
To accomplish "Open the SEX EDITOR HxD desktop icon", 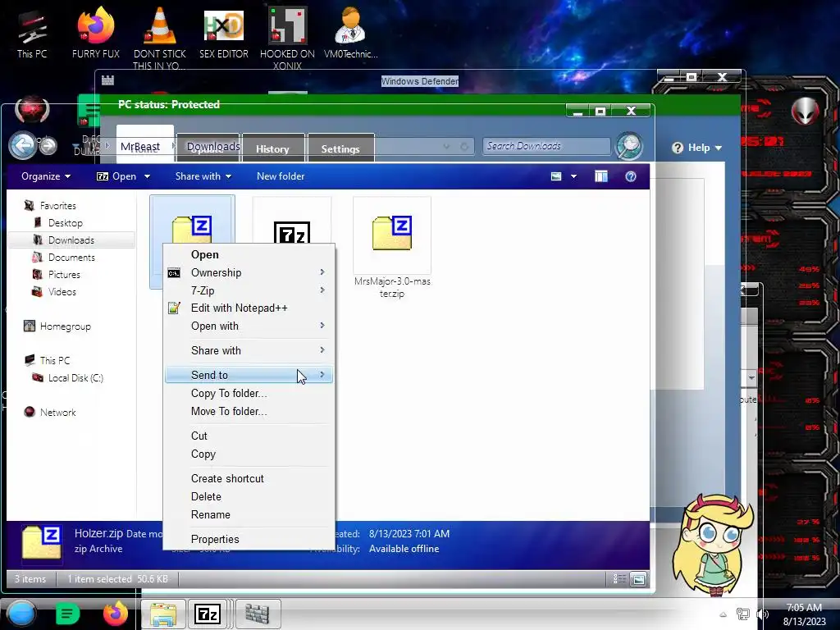I will coord(223,33).
